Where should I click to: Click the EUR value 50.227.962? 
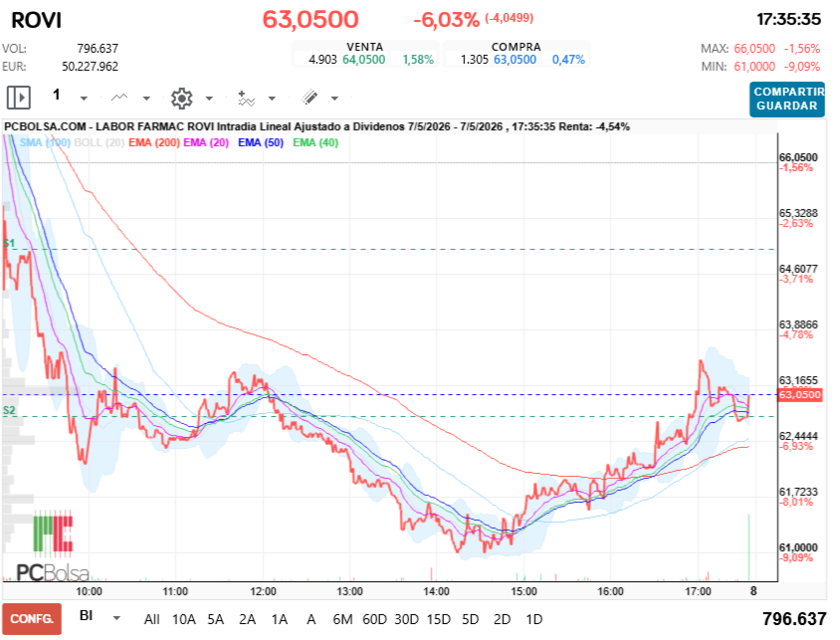point(90,67)
